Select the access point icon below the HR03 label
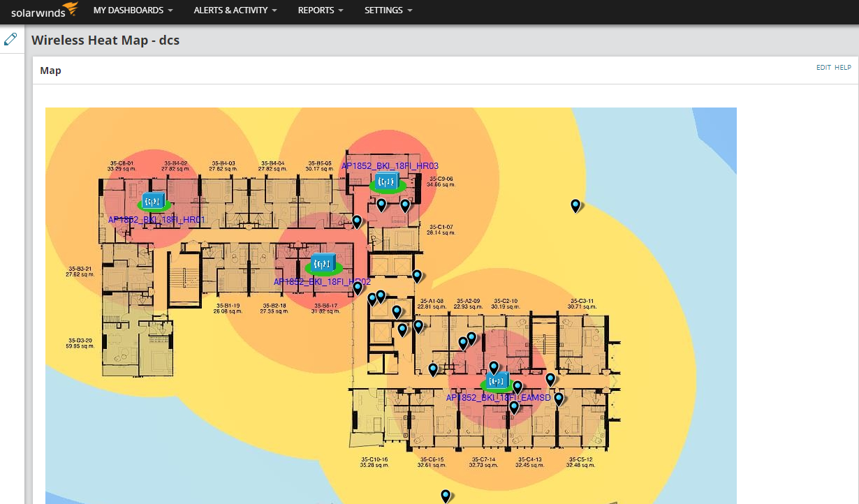Viewport: 859px width, 504px height. [x=387, y=183]
